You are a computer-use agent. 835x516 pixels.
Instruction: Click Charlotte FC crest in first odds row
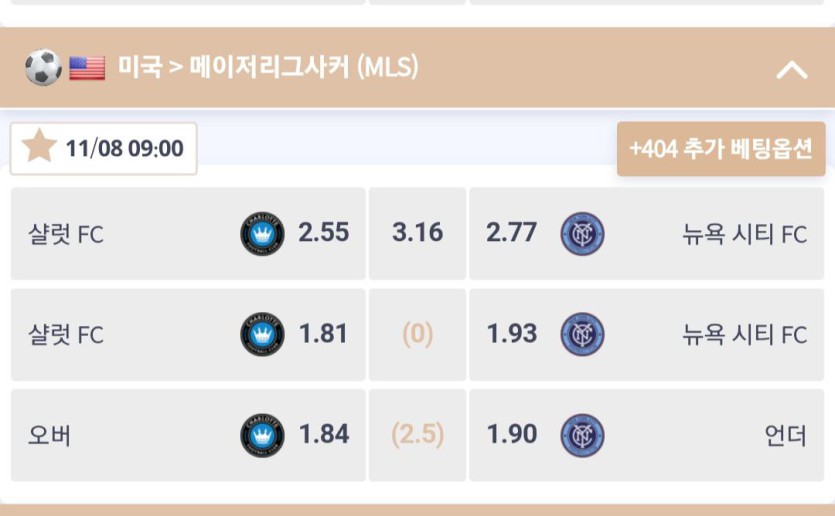[262, 234]
